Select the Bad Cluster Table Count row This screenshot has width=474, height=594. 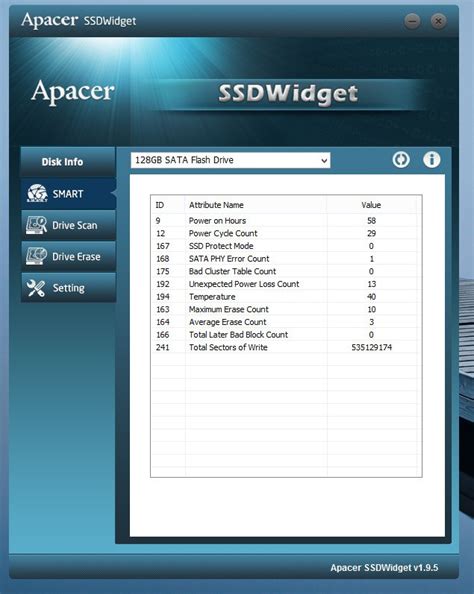284,271
